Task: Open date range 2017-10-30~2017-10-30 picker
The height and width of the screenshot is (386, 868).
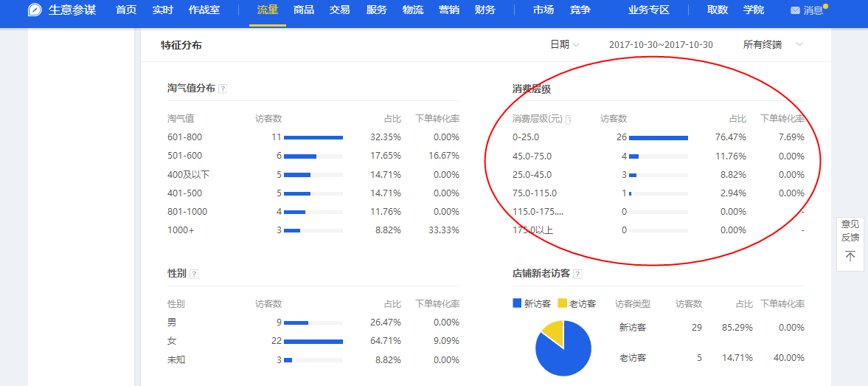Action: pos(661,44)
